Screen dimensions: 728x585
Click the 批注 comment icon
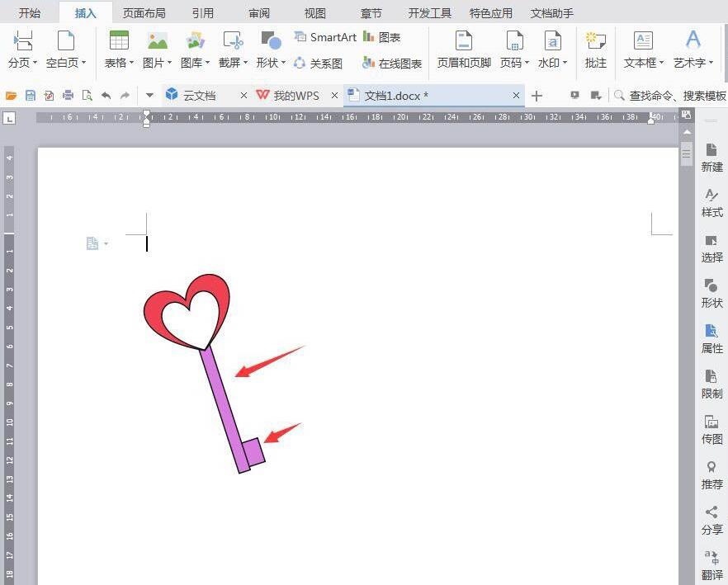coord(596,40)
